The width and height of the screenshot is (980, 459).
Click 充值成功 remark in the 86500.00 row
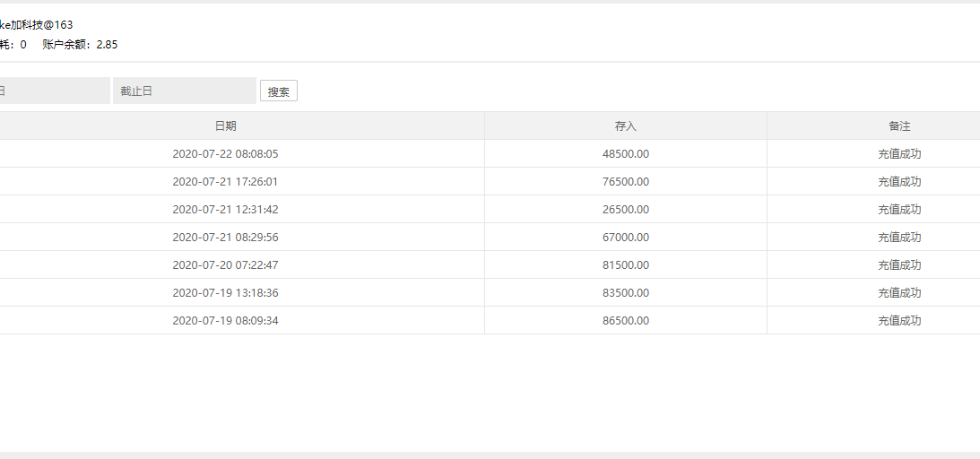(x=899, y=321)
